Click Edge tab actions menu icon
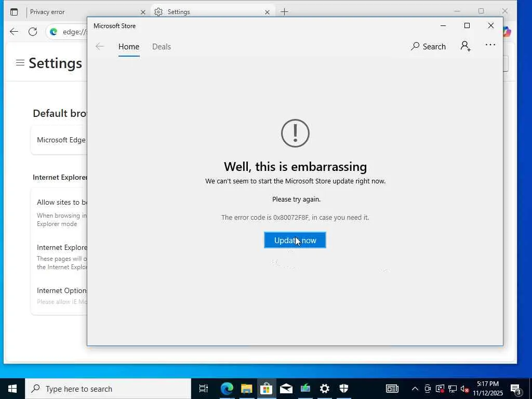 coord(14,12)
